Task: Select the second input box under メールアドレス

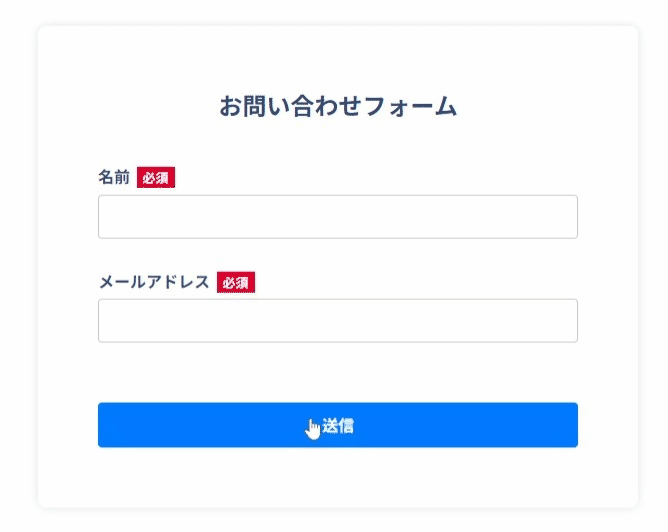Action: click(337, 321)
